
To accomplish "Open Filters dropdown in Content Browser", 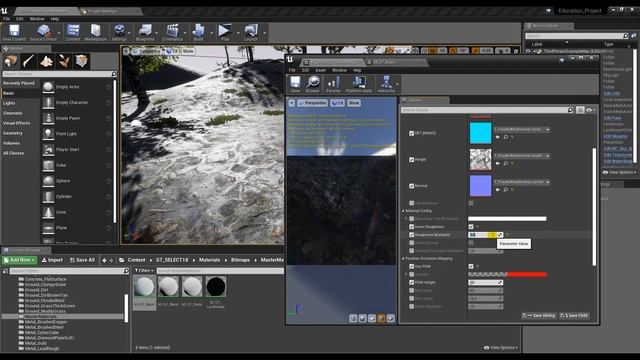I will [144, 271].
